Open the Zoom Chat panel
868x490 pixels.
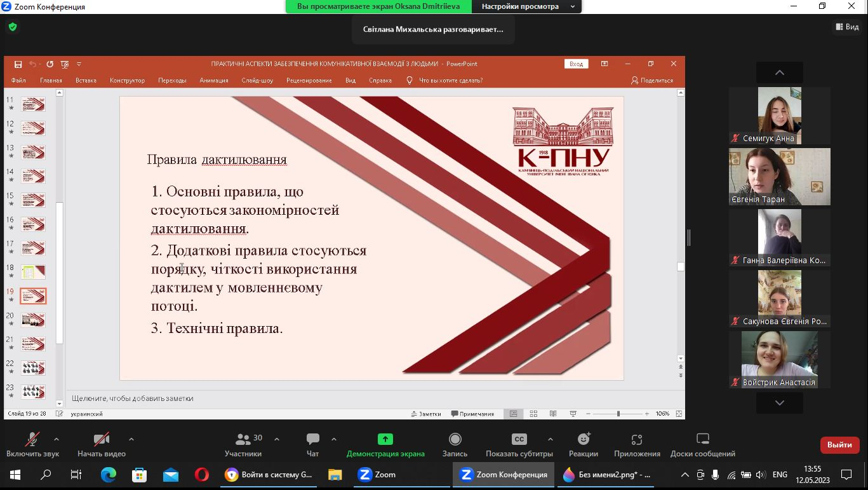click(x=312, y=440)
